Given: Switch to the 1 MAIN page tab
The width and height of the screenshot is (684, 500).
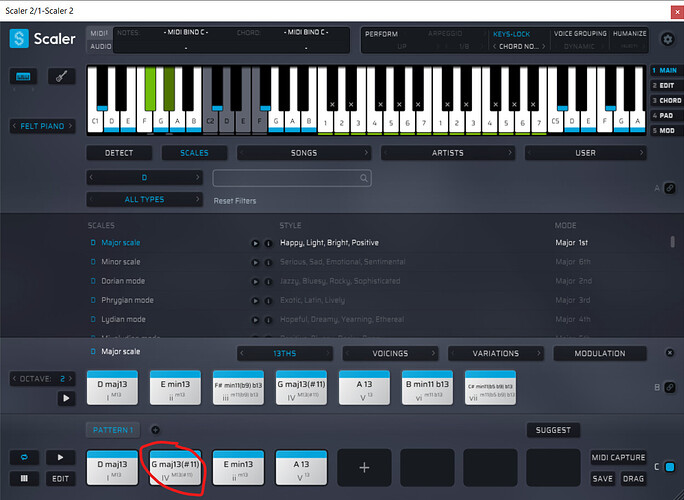Looking at the screenshot, I should (667, 70).
